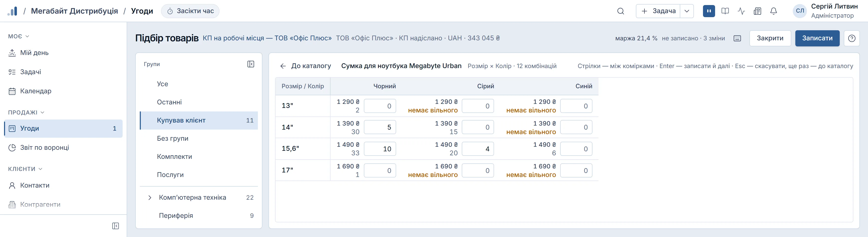Open the news feed icon
Screen dimensions: 868x237
pyautogui.click(x=757, y=11)
